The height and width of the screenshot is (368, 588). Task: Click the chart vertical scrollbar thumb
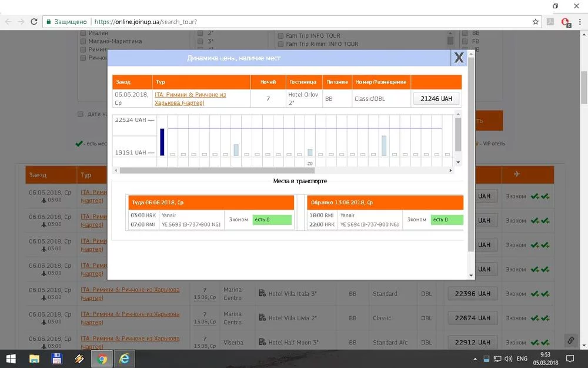tap(458, 134)
